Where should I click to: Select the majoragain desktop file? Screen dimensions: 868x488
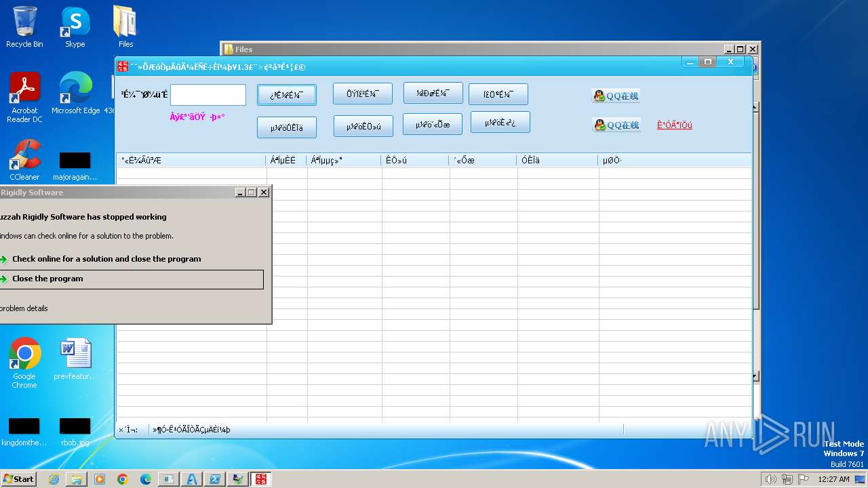pos(75,167)
